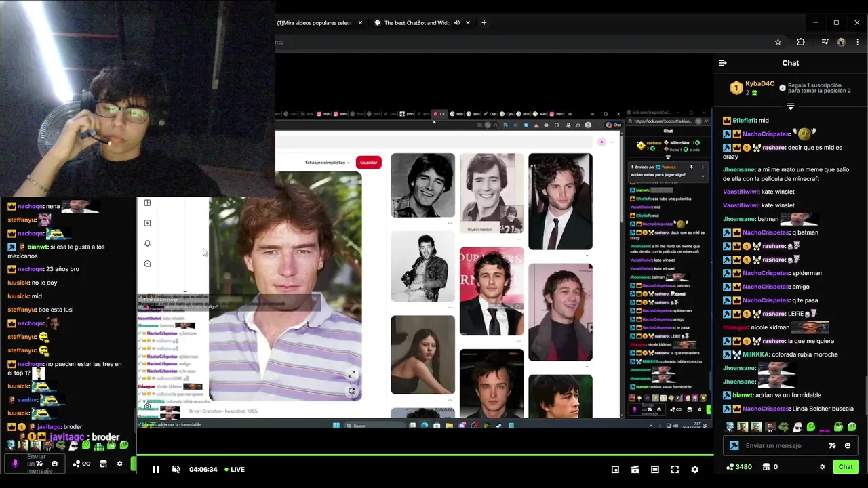
Task: Open the browser profile avatar
Action: coord(841,42)
